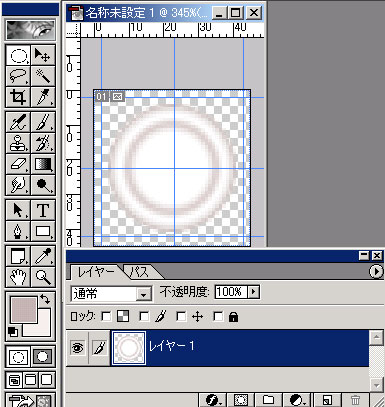The width and height of the screenshot is (385, 407).
Task: Add a layer style
Action: pos(212,400)
